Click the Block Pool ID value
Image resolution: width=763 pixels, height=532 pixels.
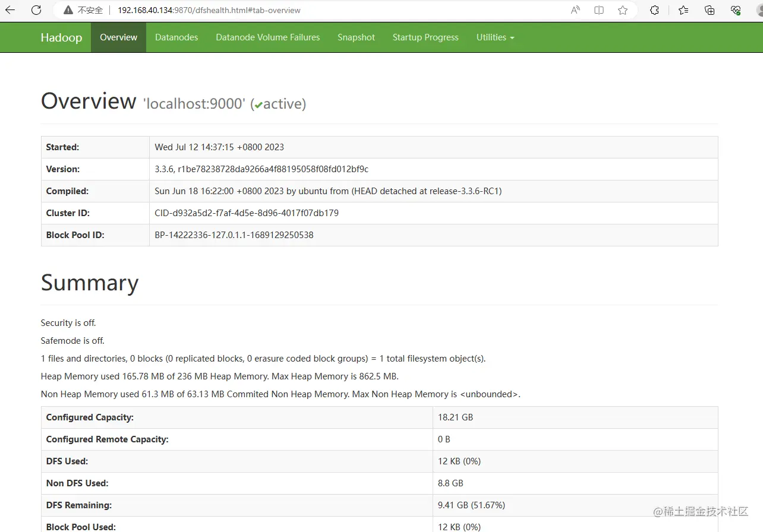pyautogui.click(x=234, y=235)
